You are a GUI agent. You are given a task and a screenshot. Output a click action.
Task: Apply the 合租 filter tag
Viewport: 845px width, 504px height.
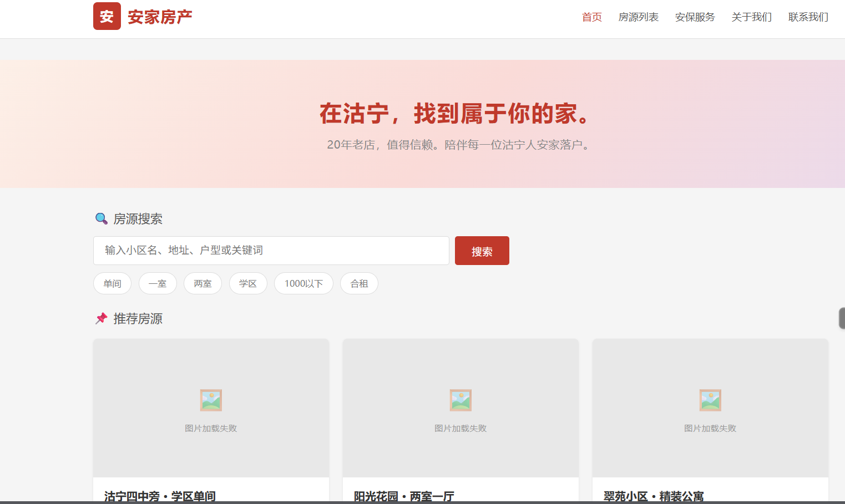click(x=359, y=283)
